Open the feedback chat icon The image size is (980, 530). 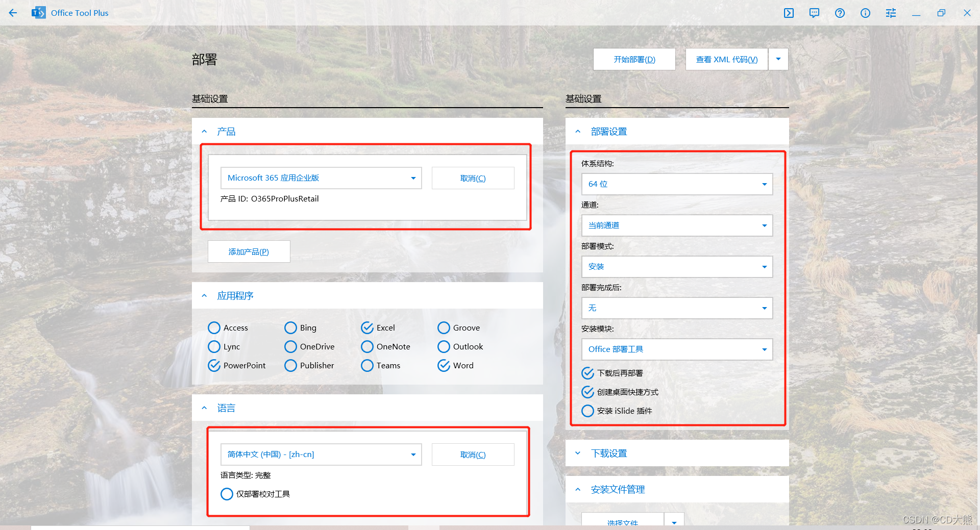pyautogui.click(x=814, y=13)
